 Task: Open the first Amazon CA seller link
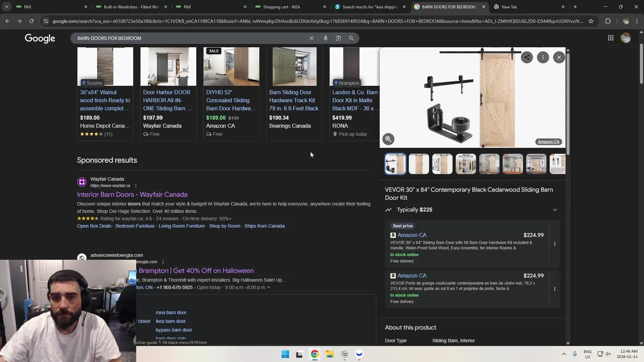[412, 235]
